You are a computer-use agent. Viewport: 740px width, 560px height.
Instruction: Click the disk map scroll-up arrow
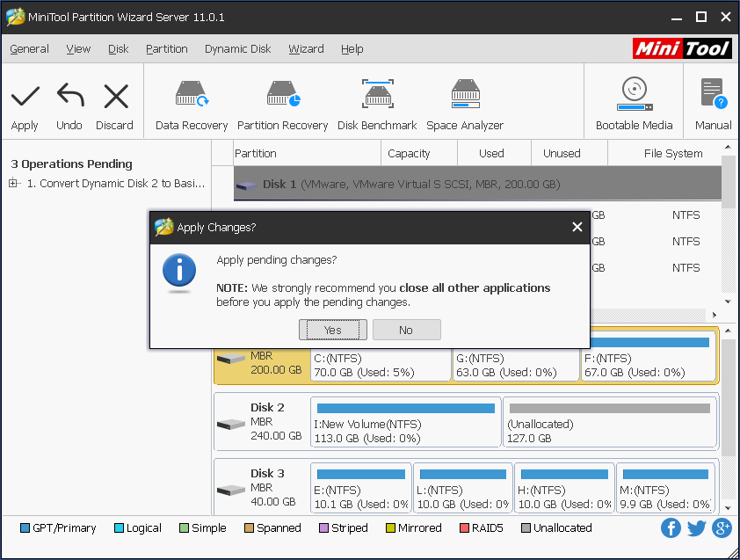pos(728,331)
